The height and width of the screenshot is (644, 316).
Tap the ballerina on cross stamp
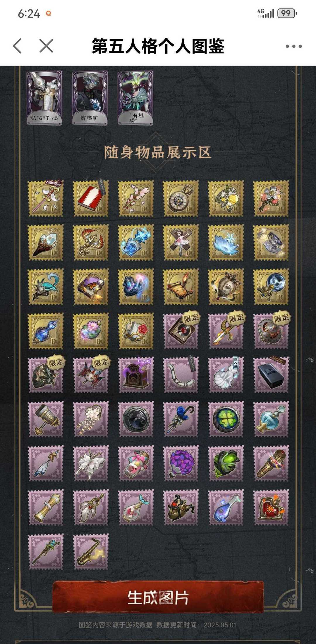[x=181, y=243]
